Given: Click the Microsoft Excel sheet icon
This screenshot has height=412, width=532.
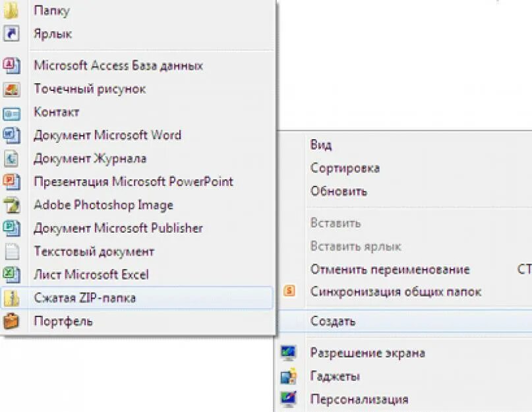Looking at the screenshot, I should pyautogui.click(x=11, y=275).
